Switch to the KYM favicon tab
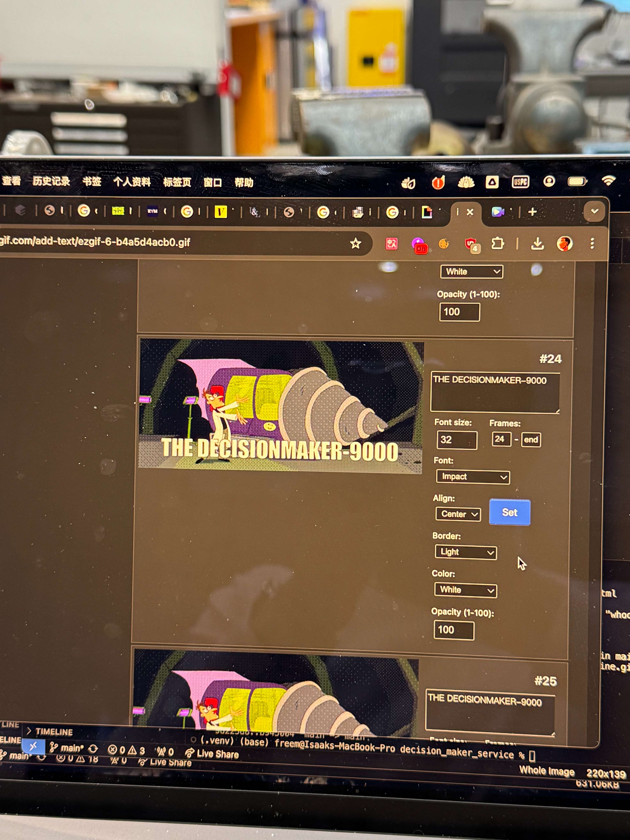630x840 pixels. tap(152, 211)
